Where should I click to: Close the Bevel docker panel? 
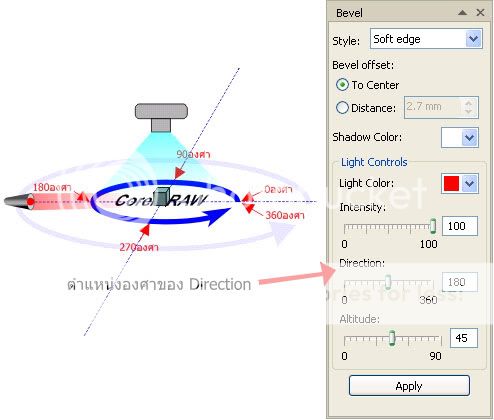pos(480,13)
